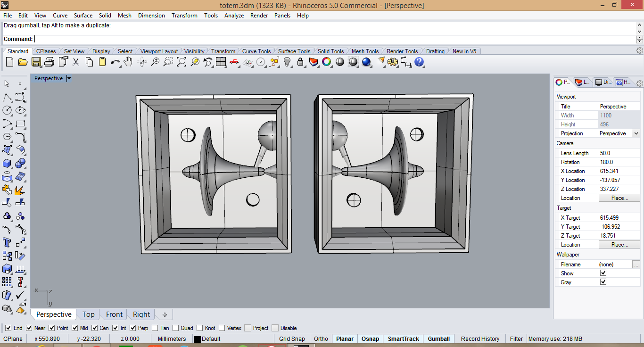Click the wallpaper Filename browse button
This screenshot has height=347, width=644.
tap(636, 264)
